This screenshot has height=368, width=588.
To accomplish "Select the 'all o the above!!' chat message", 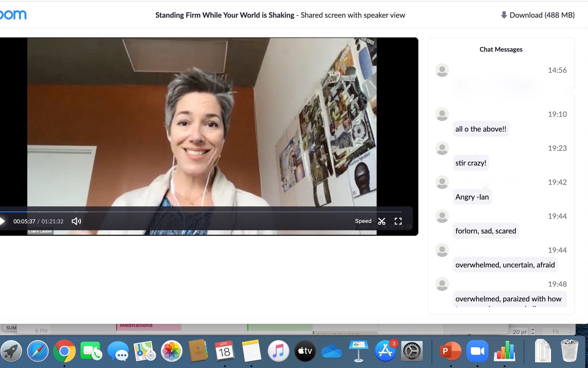I will pyautogui.click(x=481, y=129).
